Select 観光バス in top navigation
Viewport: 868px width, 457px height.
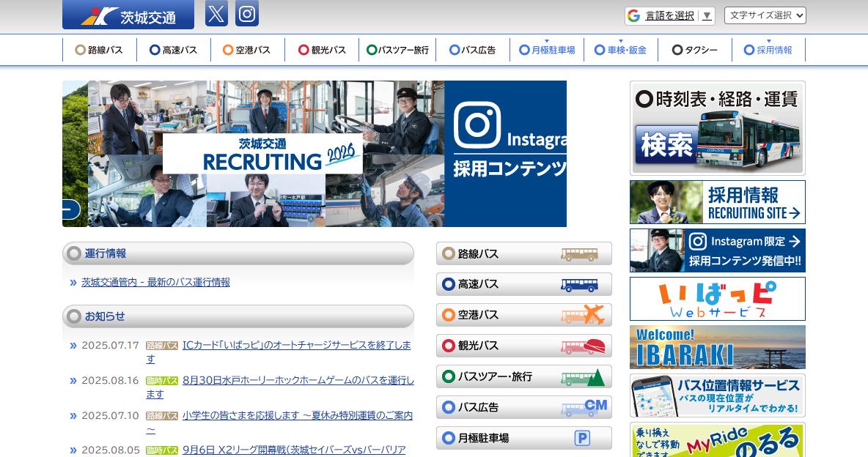[x=322, y=50]
